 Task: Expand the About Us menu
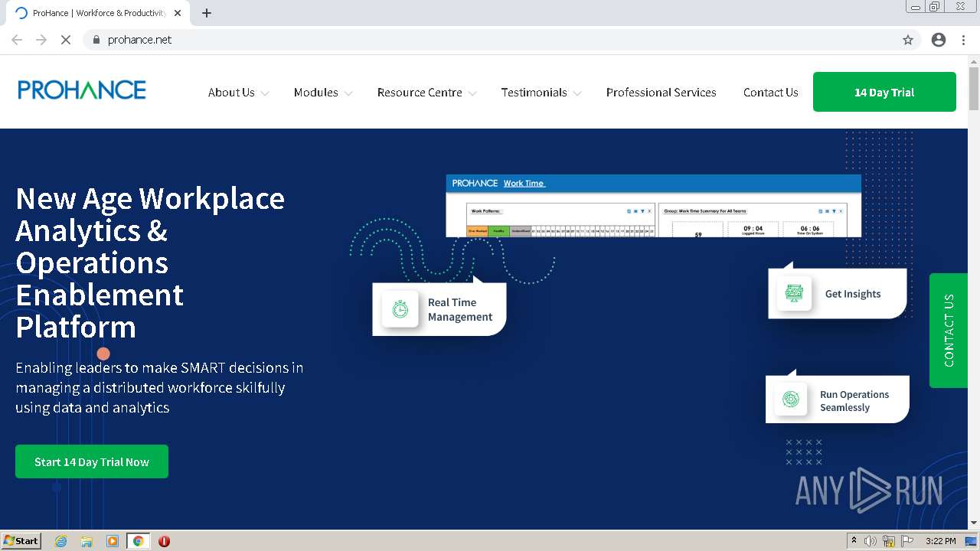coord(238,93)
